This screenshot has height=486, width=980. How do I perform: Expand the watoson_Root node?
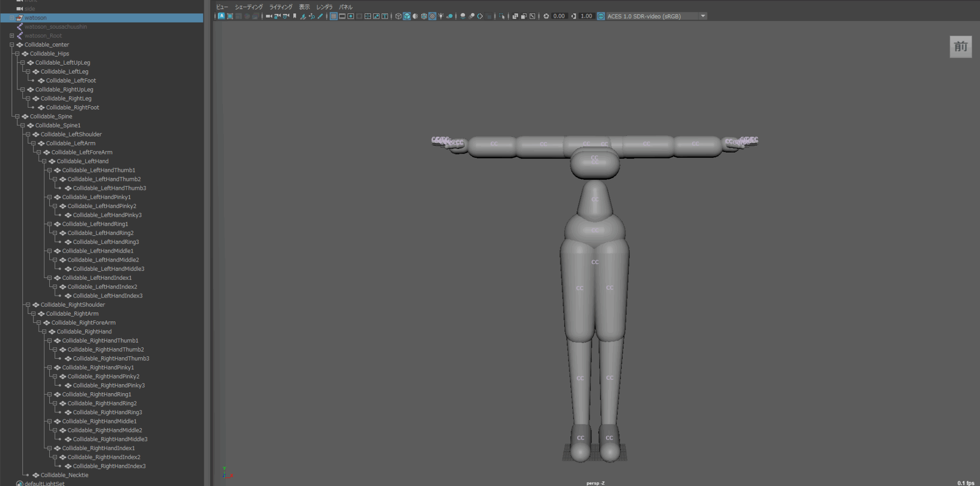[12, 36]
